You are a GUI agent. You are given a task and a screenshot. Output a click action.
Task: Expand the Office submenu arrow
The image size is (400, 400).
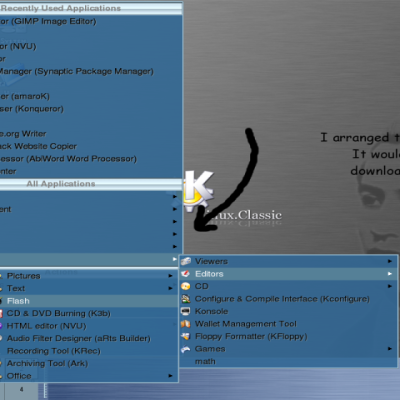point(170,376)
